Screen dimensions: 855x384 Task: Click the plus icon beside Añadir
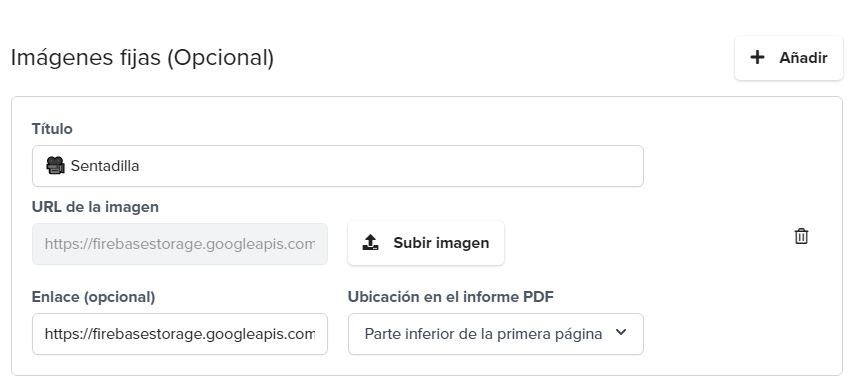pos(757,57)
